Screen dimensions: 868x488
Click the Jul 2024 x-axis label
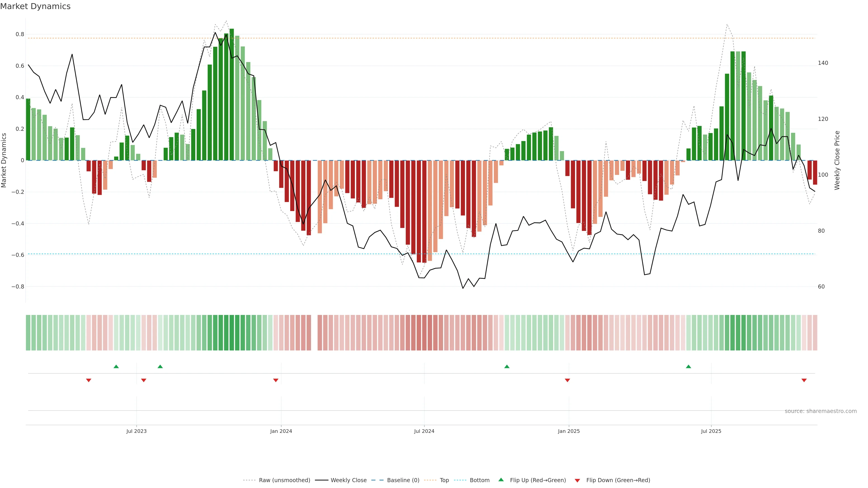[424, 431]
